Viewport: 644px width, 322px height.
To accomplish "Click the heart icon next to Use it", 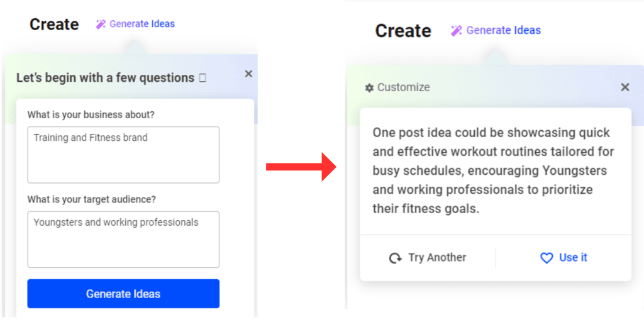I will (547, 258).
